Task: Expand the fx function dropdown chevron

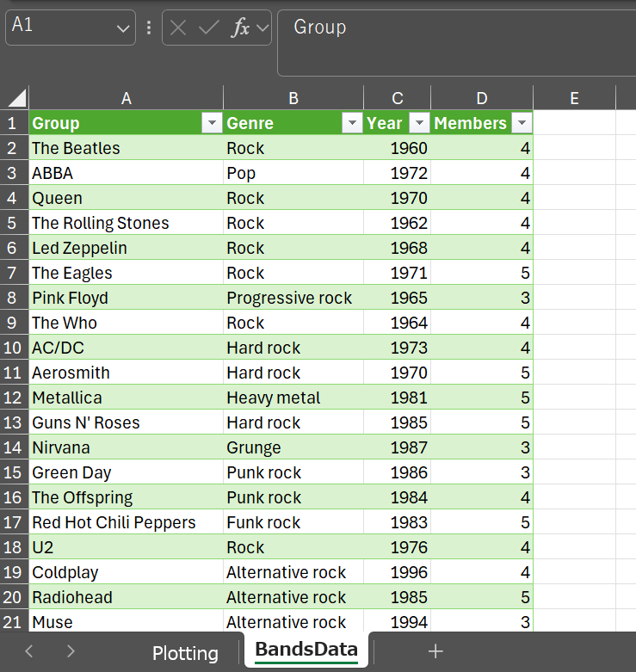Action: 262,28
